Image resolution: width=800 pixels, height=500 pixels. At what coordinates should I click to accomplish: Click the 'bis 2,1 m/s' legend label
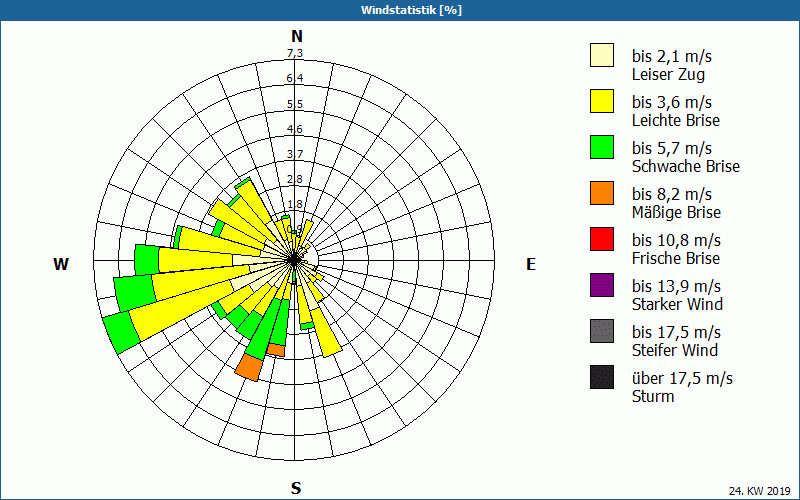tap(671, 56)
